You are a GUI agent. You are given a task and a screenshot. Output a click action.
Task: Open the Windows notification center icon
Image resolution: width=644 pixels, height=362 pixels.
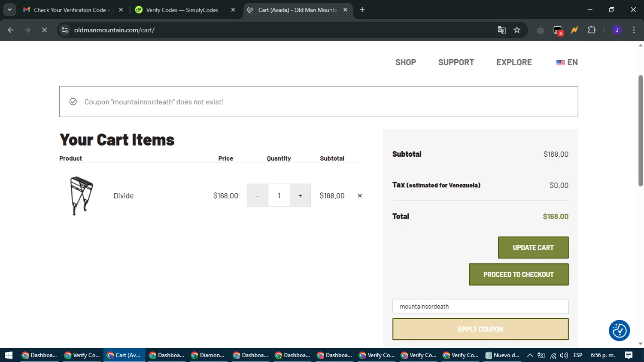[x=629, y=355]
